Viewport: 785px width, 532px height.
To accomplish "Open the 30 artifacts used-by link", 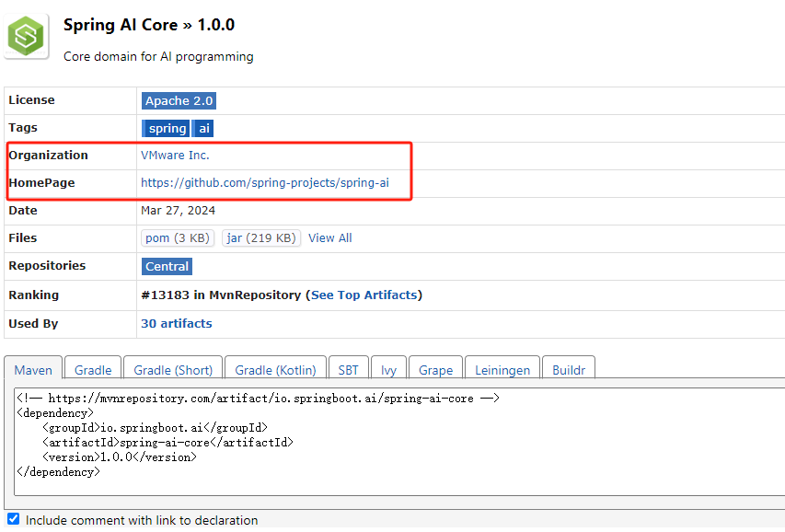I will coord(176,324).
